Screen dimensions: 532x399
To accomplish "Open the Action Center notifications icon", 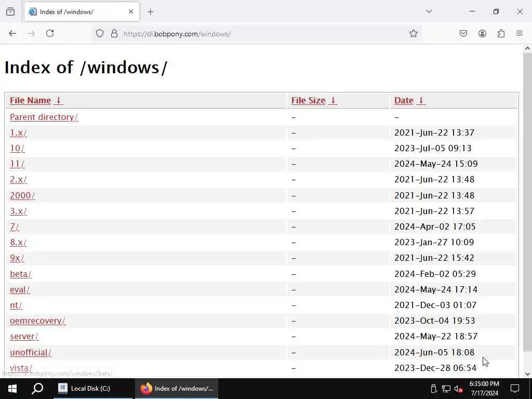I will tap(515, 389).
